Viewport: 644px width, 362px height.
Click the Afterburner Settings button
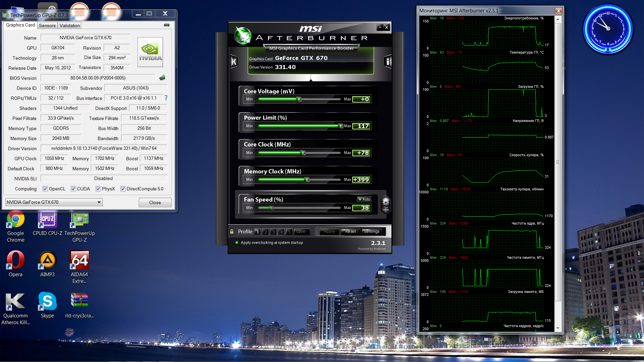(x=371, y=232)
